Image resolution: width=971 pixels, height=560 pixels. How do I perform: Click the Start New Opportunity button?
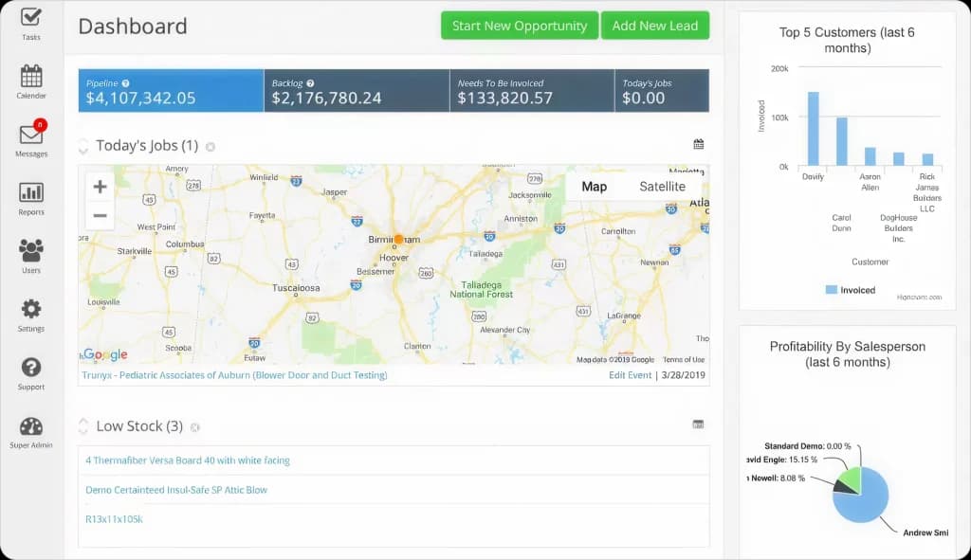tap(519, 26)
